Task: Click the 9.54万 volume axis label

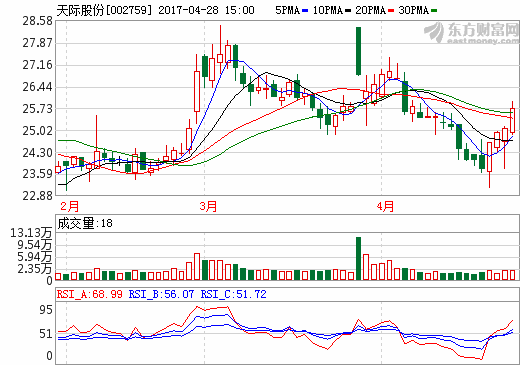Action: [x=34, y=245]
